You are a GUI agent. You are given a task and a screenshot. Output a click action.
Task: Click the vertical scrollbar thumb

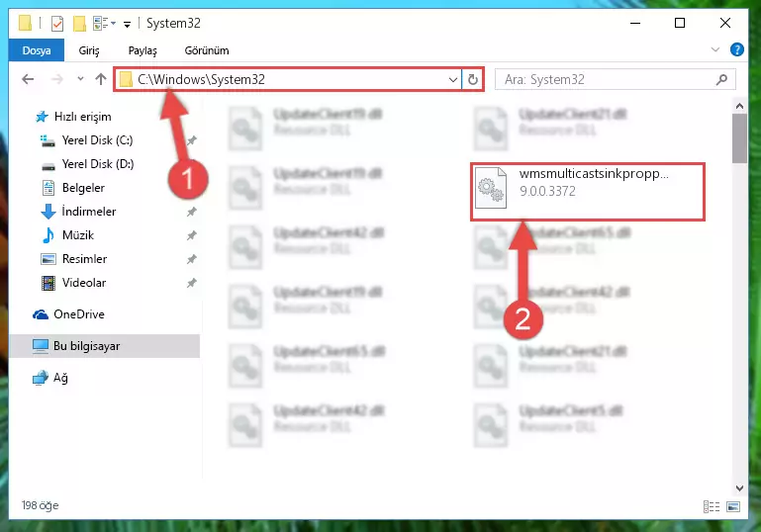click(739, 139)
